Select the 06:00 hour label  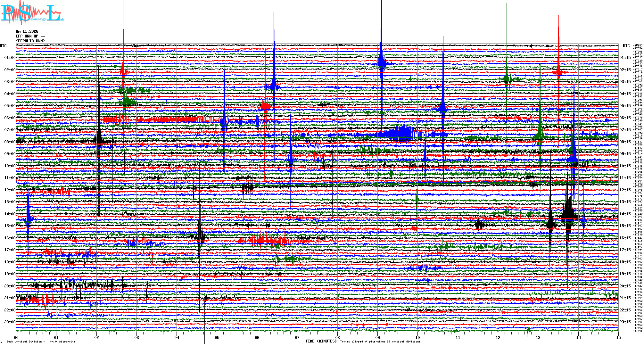10,118
